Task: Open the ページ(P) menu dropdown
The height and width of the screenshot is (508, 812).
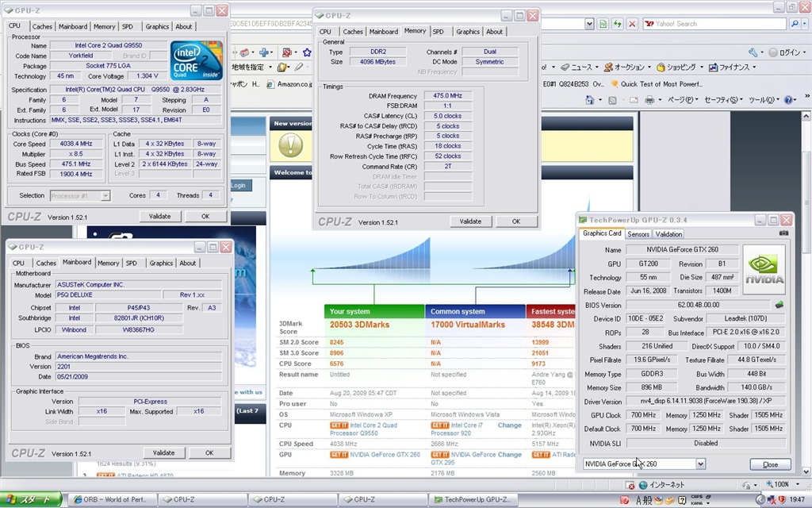Action: click(x=683, y=100)
